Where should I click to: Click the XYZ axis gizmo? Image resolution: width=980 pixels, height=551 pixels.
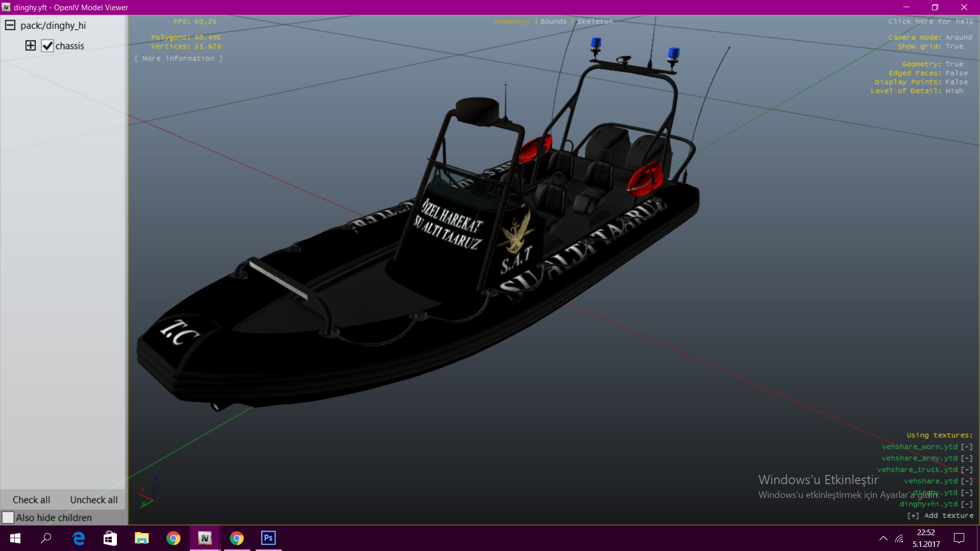[x=149, y=492]
